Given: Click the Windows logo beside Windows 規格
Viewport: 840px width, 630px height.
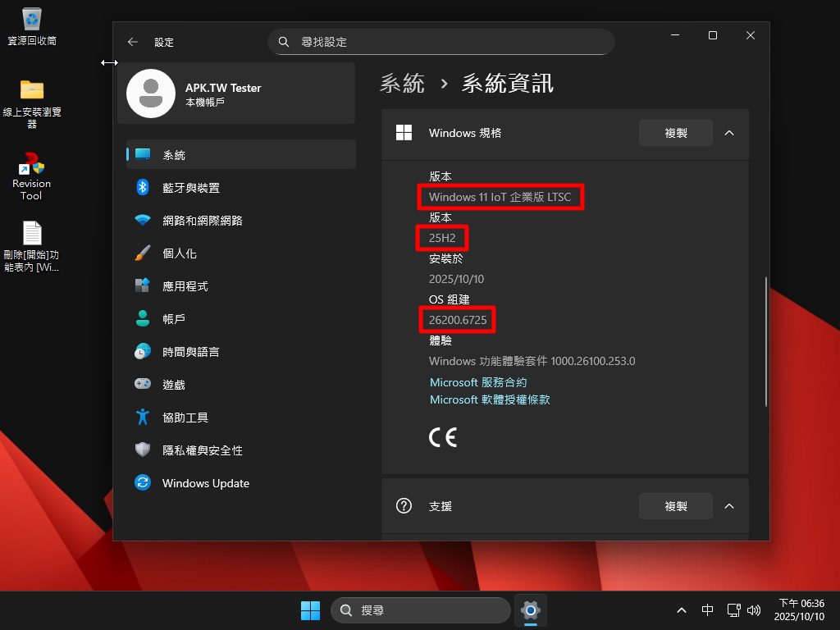Looking at the screenshot, I should click(x=404, y=132).
